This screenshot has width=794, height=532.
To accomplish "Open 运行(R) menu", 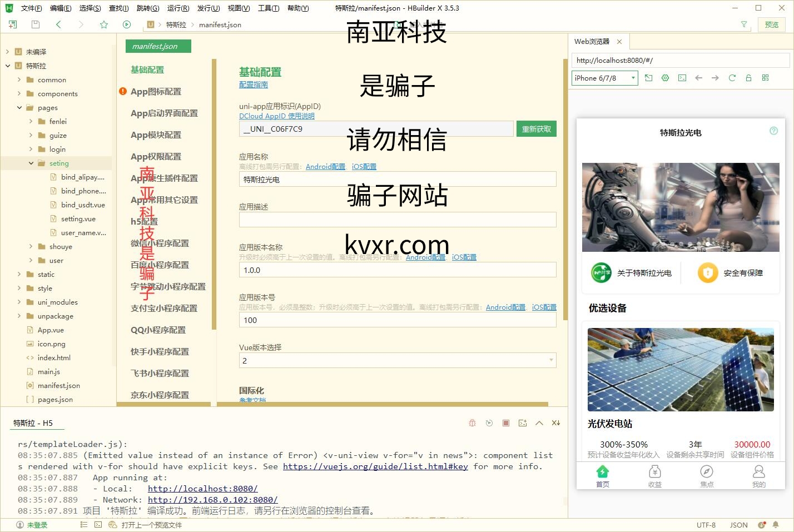I will 178,8.
